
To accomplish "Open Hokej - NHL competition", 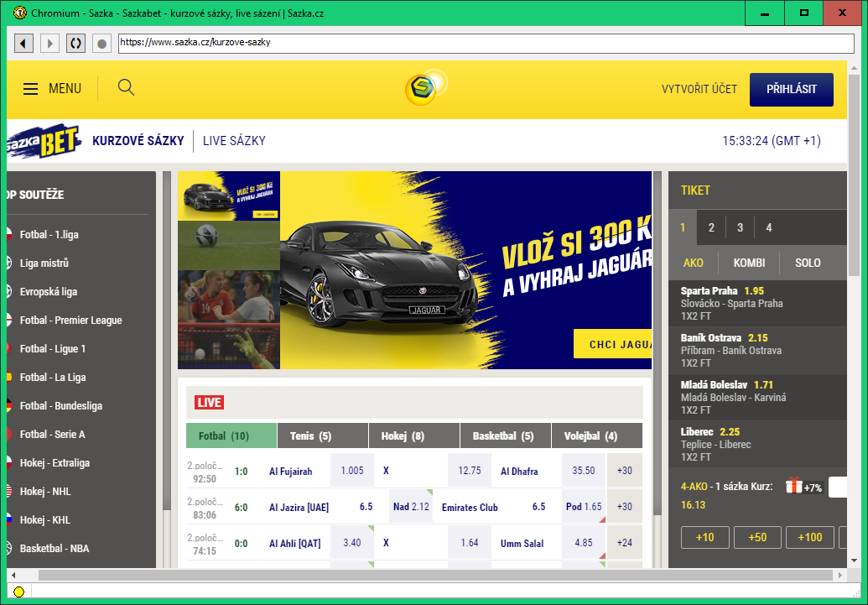I will 45,492.
